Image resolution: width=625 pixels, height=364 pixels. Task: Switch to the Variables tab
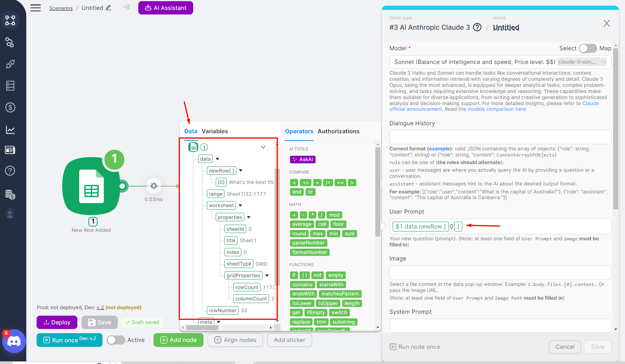coord(215,131)
